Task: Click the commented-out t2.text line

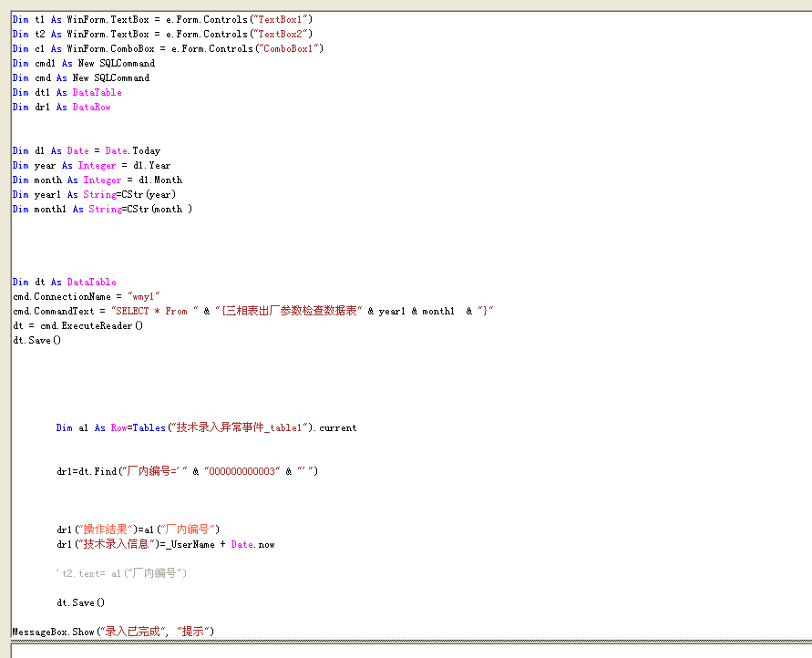Action: tap(121, 573)
